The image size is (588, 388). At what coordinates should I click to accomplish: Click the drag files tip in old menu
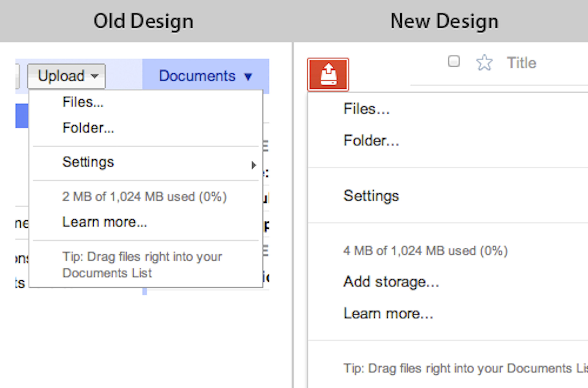tap(142, 265)
